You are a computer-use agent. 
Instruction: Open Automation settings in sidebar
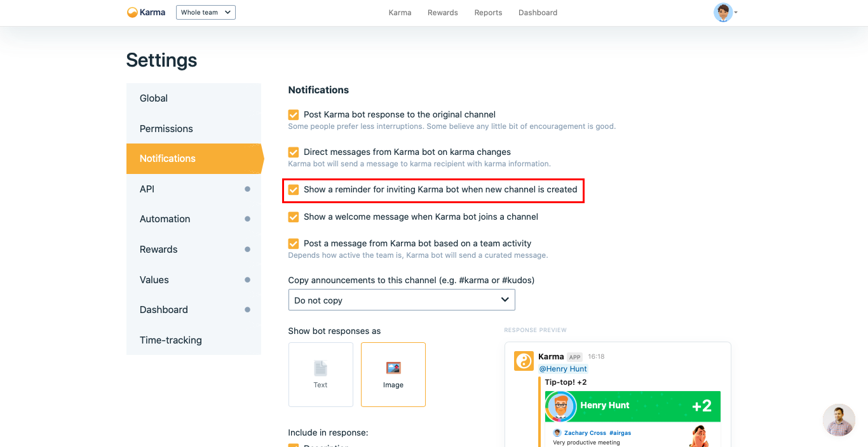194,219
